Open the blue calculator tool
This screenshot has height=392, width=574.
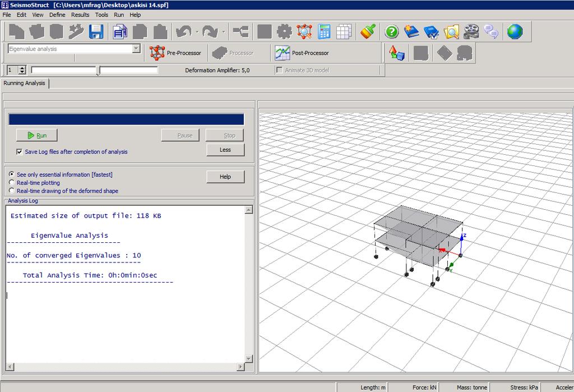point(324,31)
